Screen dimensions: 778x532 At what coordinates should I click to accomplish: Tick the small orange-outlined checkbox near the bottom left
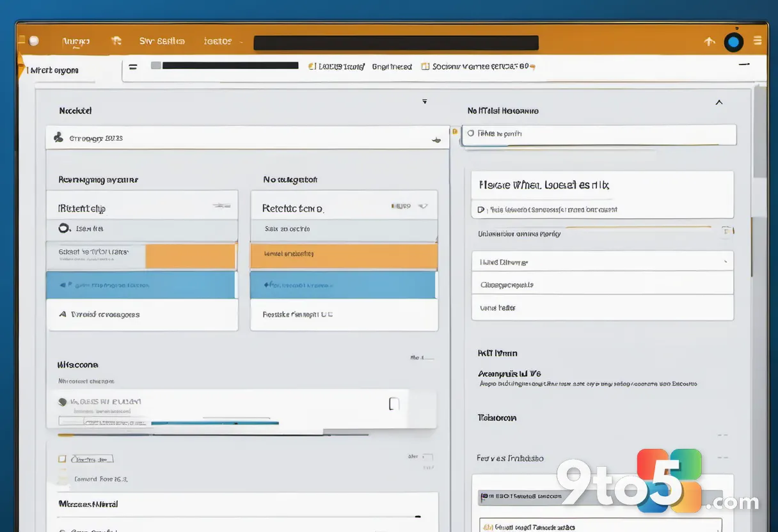pos(62,458)
